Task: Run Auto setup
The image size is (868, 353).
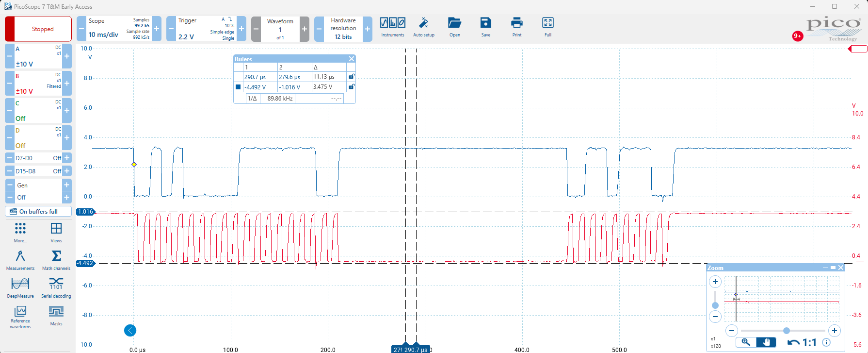Action: [x=423, y=28]
